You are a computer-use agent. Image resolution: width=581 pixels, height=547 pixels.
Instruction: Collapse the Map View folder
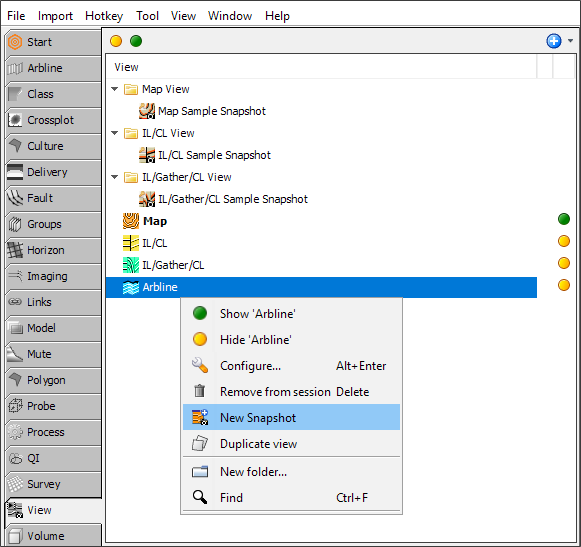tap(114, 89)
